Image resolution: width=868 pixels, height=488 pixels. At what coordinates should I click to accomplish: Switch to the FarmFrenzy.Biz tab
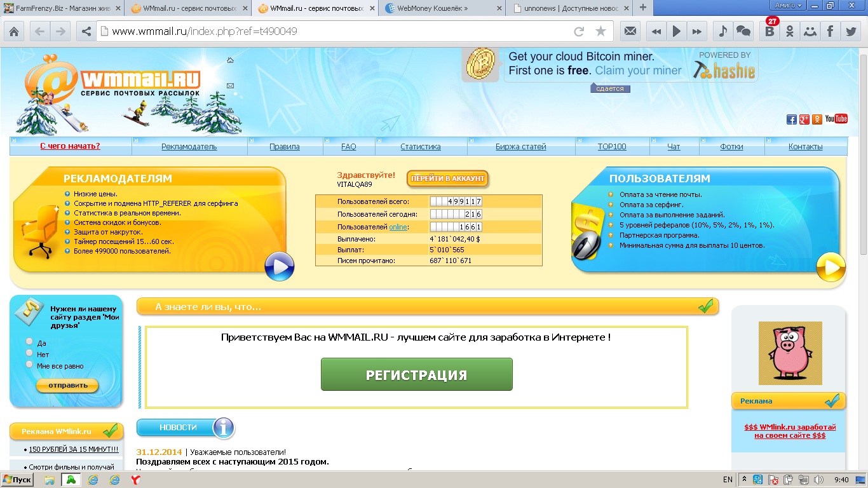pos(61,8)
